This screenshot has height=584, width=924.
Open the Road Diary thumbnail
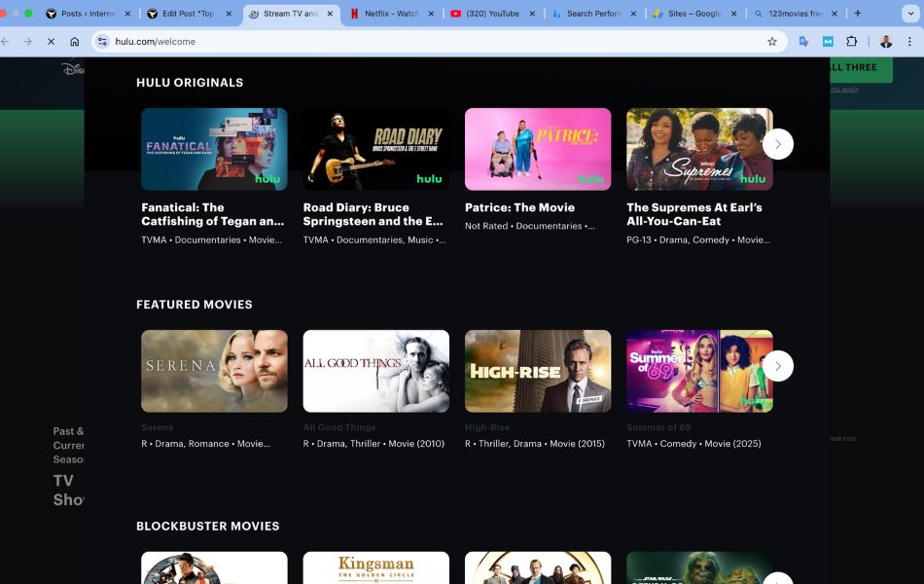[376, 149]
